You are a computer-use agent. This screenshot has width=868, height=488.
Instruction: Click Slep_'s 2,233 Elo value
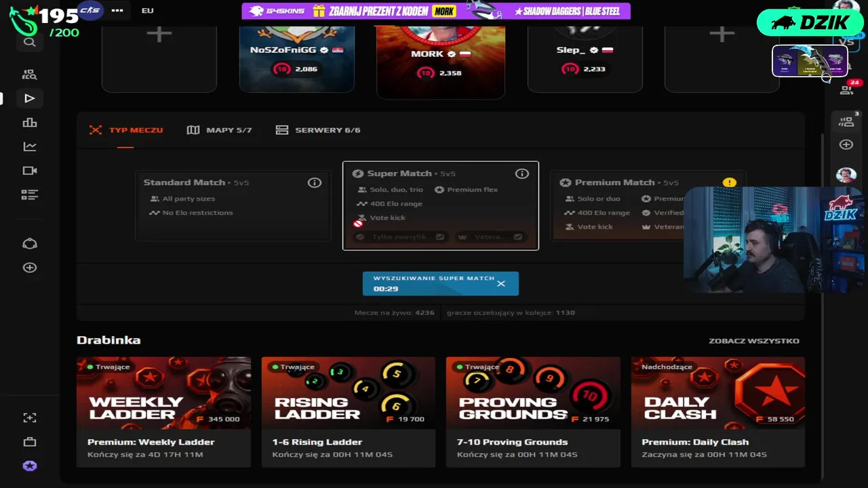(595, 69)
